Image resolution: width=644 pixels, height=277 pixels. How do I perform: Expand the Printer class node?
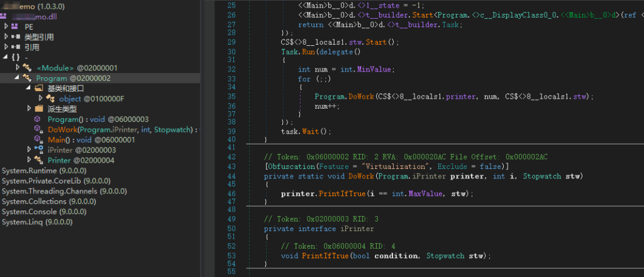click(29, 160)
